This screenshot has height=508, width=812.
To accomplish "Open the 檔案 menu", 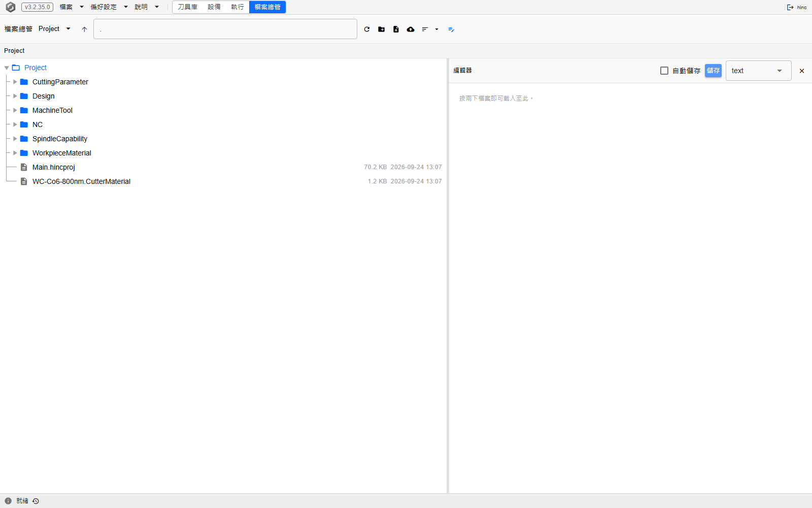I will [72, 7].
